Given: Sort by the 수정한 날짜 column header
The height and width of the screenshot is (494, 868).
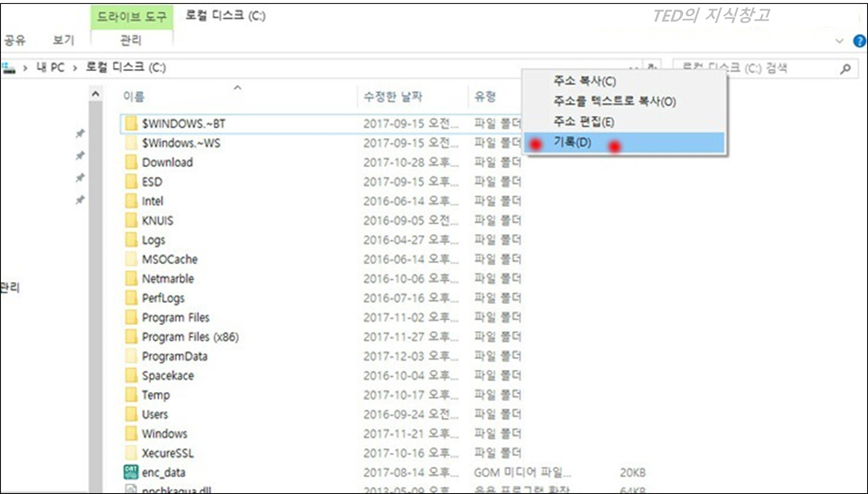Looking at the screenshot, I should point(393,97).
